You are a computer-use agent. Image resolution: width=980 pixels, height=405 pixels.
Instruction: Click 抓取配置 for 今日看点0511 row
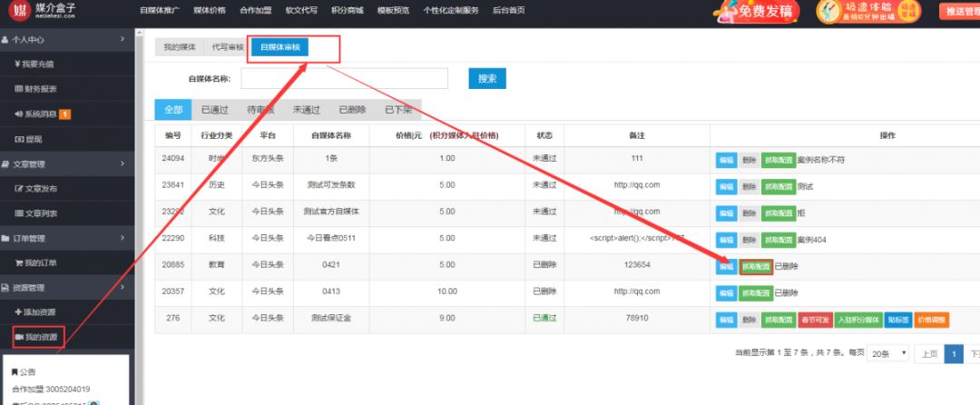coord(779,240)
